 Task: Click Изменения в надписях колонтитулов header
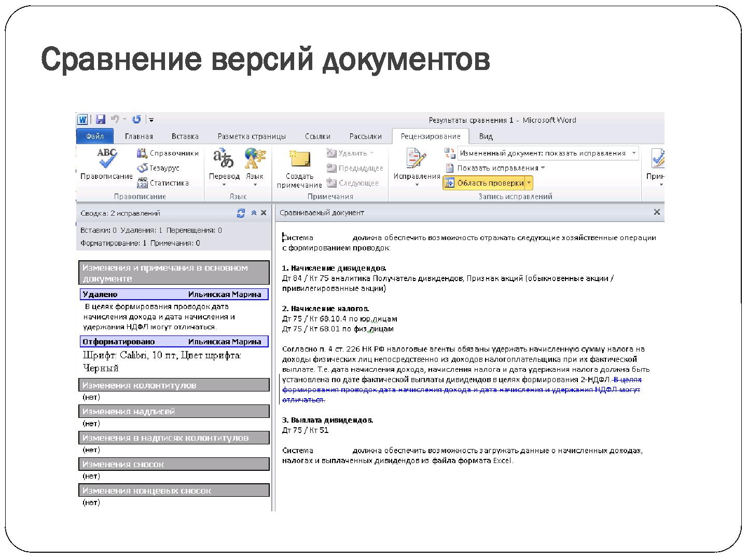click(x=174, y=438)
